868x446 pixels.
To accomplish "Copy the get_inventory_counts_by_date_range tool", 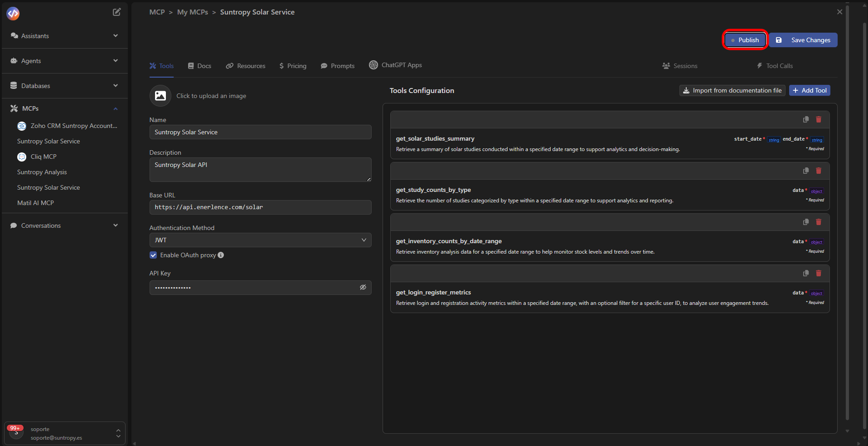I will [805, 222].
